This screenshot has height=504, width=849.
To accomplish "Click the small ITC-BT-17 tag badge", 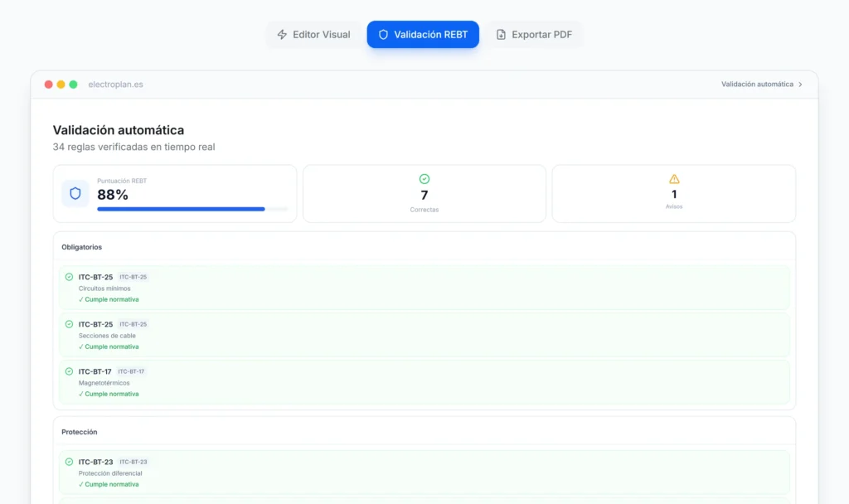I will [x=131, y=371].
